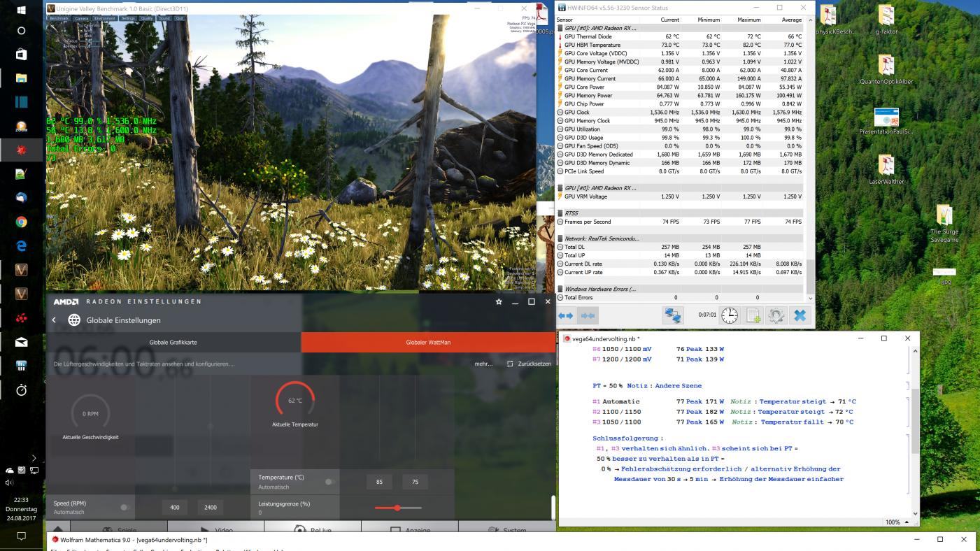Adjust the Leistungsgrenze power limit slider
Screen dimensions: 980x551
point(397,508)
